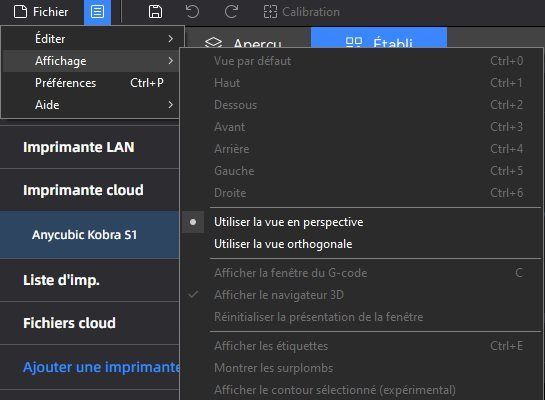
Task: Toggle Montrer les surplombs
Action: tap(361, 368)
